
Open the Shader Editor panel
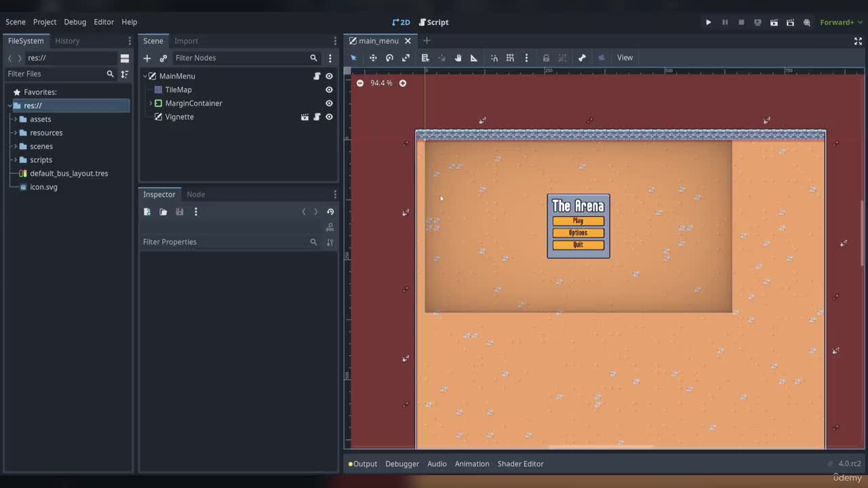(521, 464)
